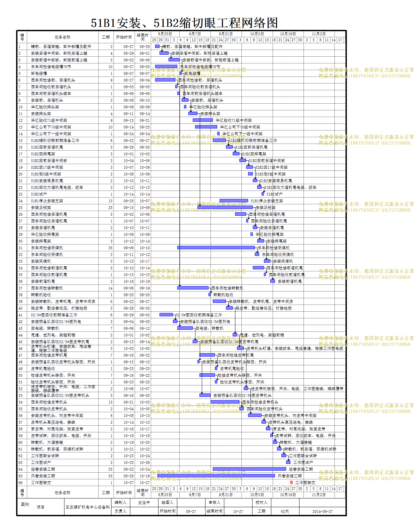
Task: Click the chart title 51B1安装、51B2缩切眼工程网络图
Action: 184,23
